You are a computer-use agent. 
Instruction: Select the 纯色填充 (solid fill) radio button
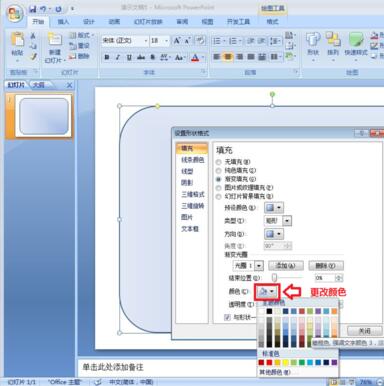pos(219,171)
